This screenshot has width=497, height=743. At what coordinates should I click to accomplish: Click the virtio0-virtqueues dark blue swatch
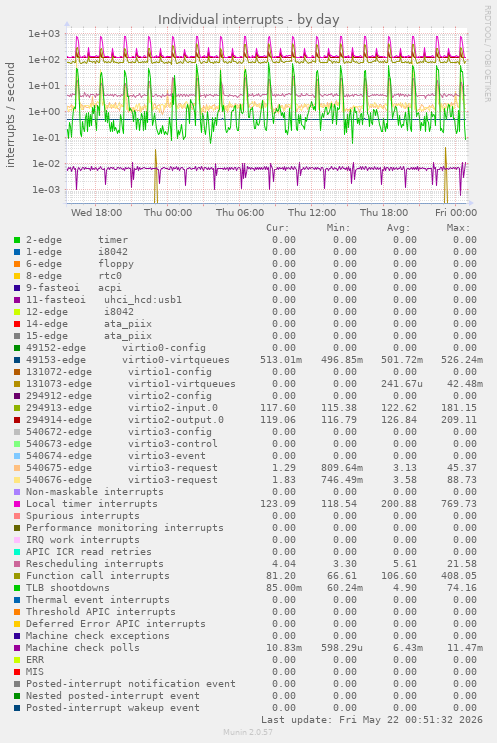pos(17,360)
